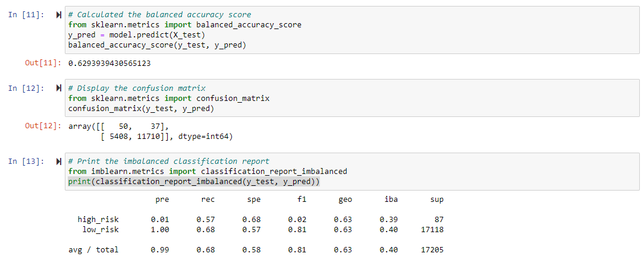Image resolution: width=644 pixels, height=266 pixels.
Task: Click the 'spe' column header in report
Action: click(x=253, y=200)
